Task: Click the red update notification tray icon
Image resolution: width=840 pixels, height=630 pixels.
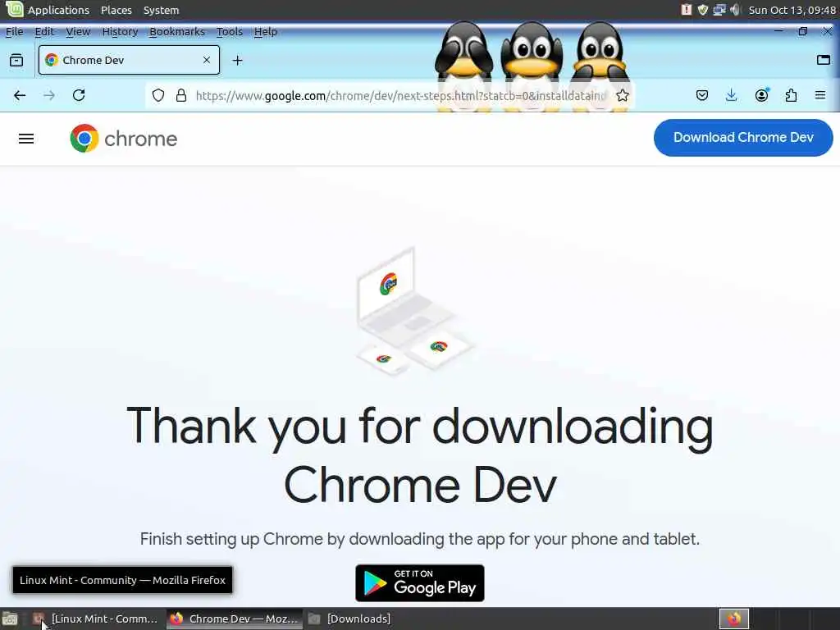Action: pyautogui.click(x=687, y=10)
